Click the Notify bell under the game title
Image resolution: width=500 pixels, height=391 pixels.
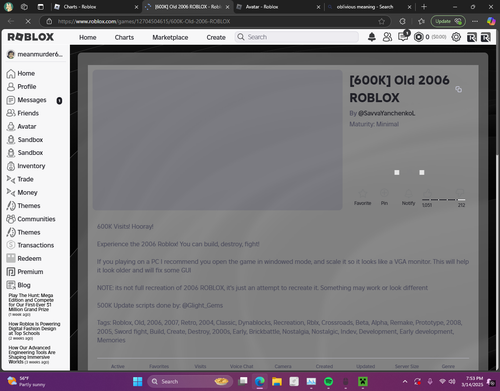point(409,193)
